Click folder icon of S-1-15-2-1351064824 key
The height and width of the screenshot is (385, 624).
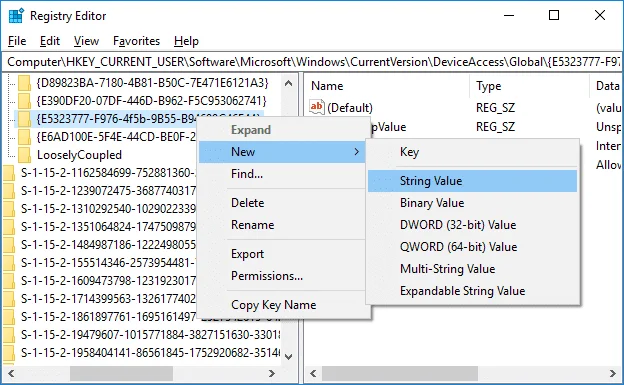point(9,227)
